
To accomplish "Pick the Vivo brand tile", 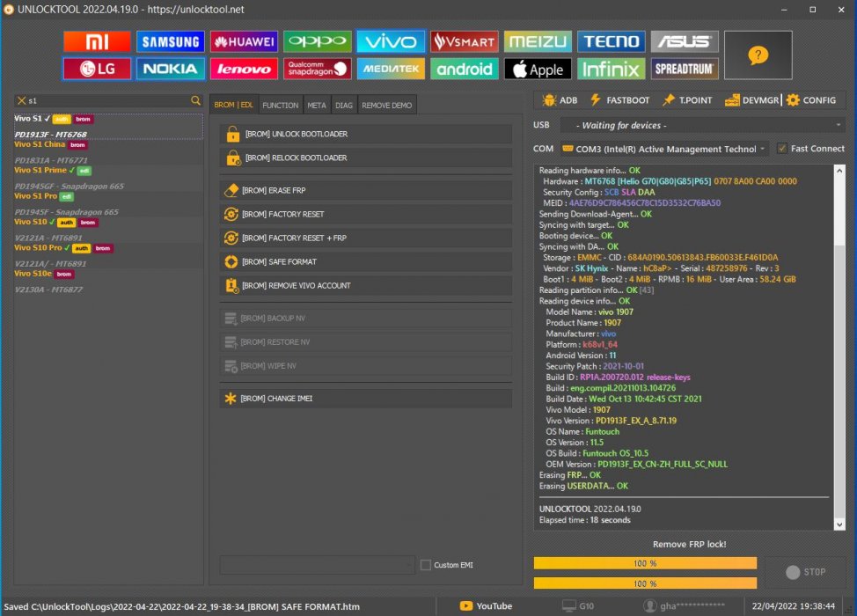I will tap(391, 41).
